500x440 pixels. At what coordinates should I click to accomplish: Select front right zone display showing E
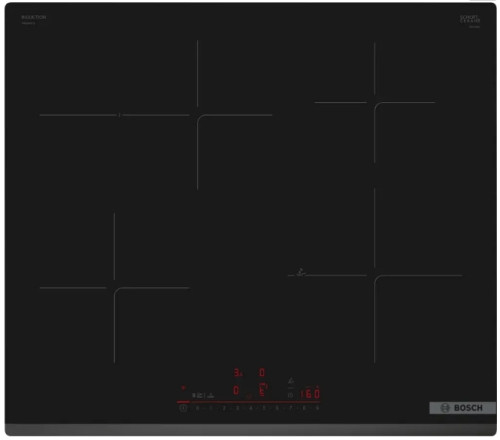[263, 389]
